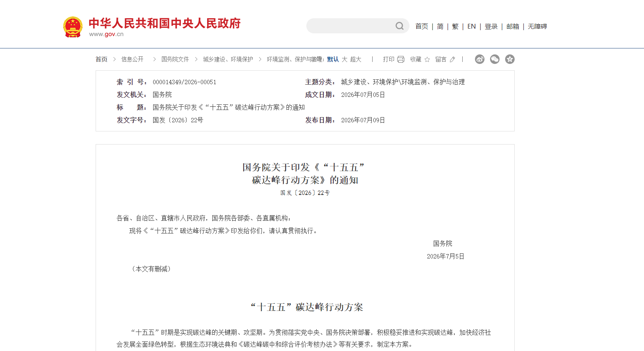Go to 首页 in the breadcrumb
The height and width of the screenshot is (351, 644).
(x=102, y=59)
